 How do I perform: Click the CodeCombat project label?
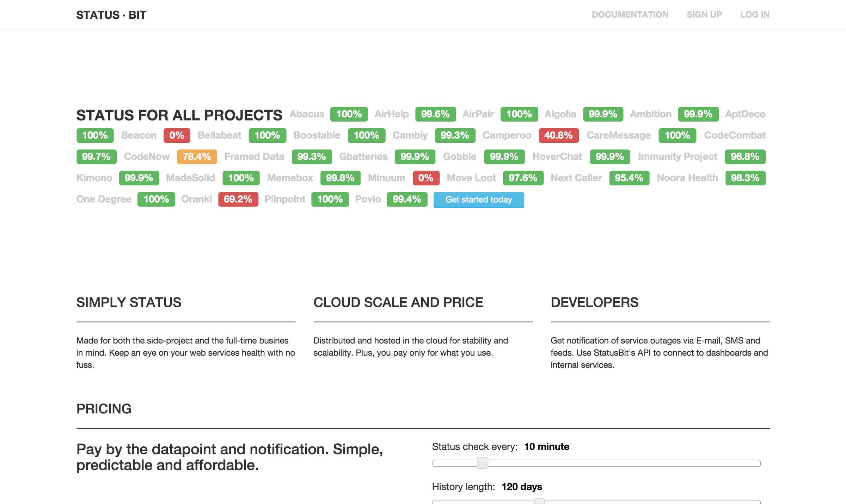coord(735,135)
